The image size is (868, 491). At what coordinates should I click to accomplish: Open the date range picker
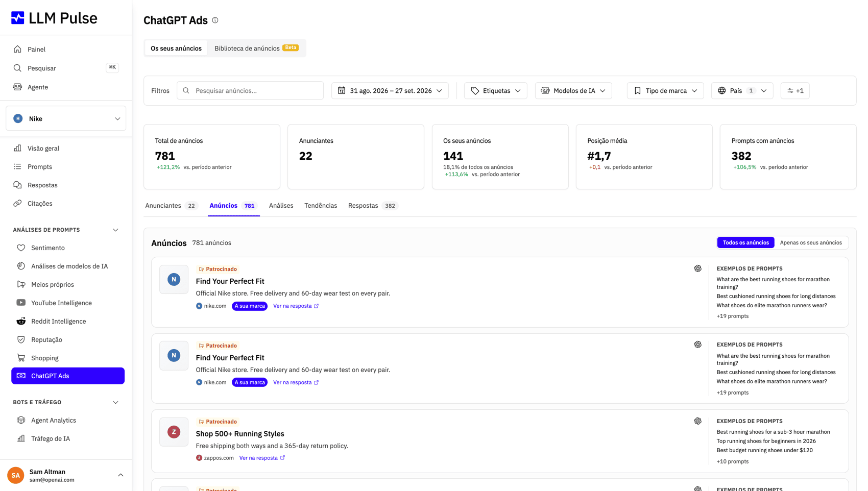click(390, 91)
